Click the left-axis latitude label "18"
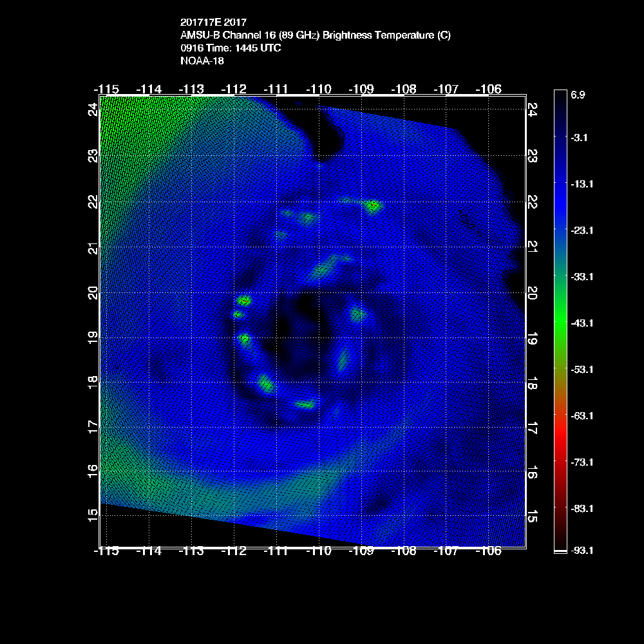 (x=93, y=383)
